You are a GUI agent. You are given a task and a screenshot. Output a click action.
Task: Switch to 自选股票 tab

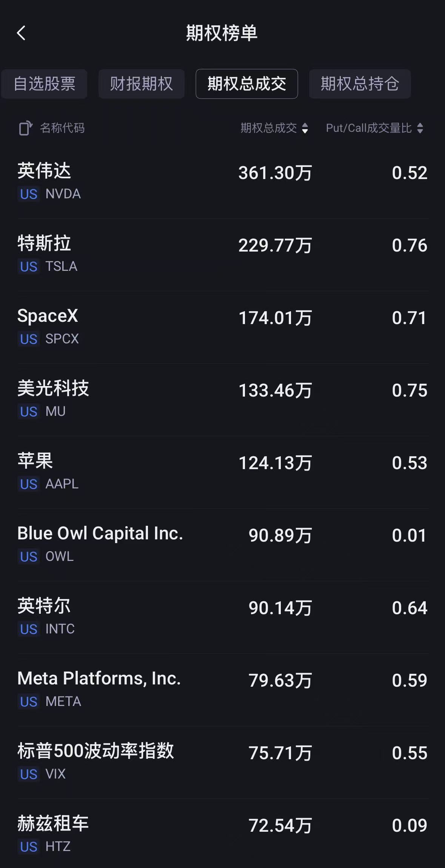tap(45, 83)
